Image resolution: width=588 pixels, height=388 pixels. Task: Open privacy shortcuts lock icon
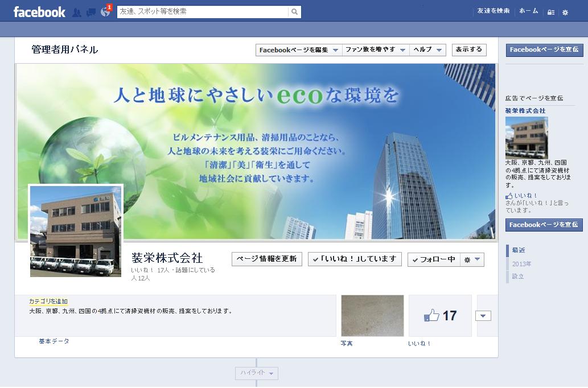pos(551,13)
